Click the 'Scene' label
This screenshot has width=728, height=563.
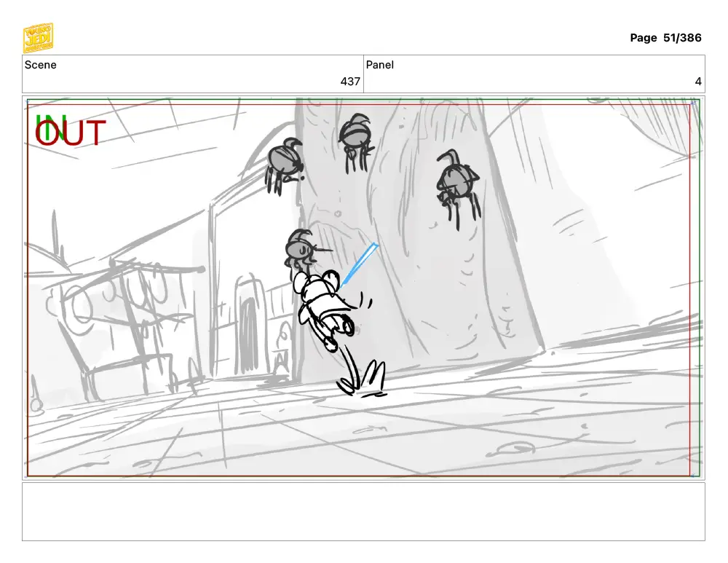tap(40, 65)
